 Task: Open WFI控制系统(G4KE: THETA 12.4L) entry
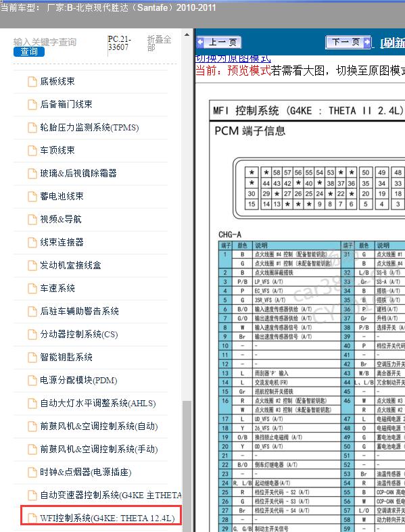pos(108,518)
